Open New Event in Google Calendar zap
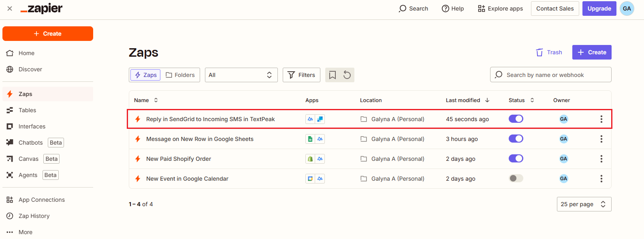This screenshot has height=239, width=644. (x=187, y=179)
